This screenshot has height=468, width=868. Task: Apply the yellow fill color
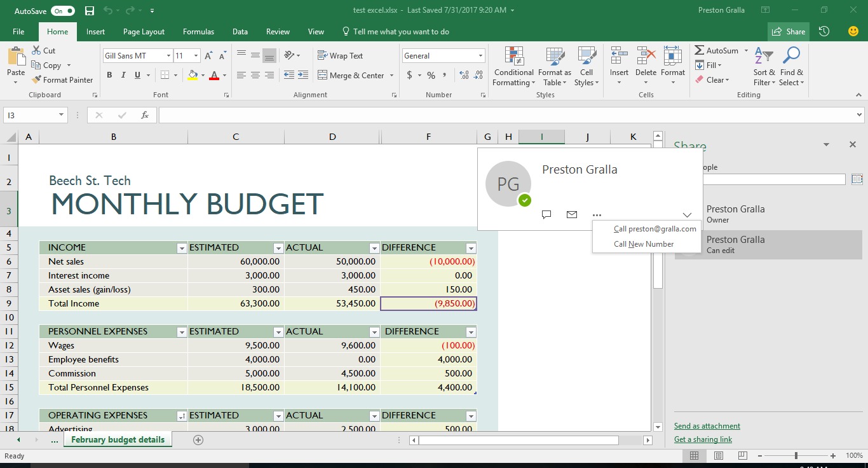point(193,75)
